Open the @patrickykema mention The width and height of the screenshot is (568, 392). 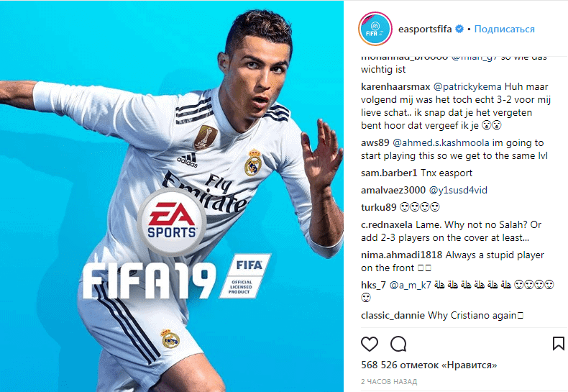point(467,87)
